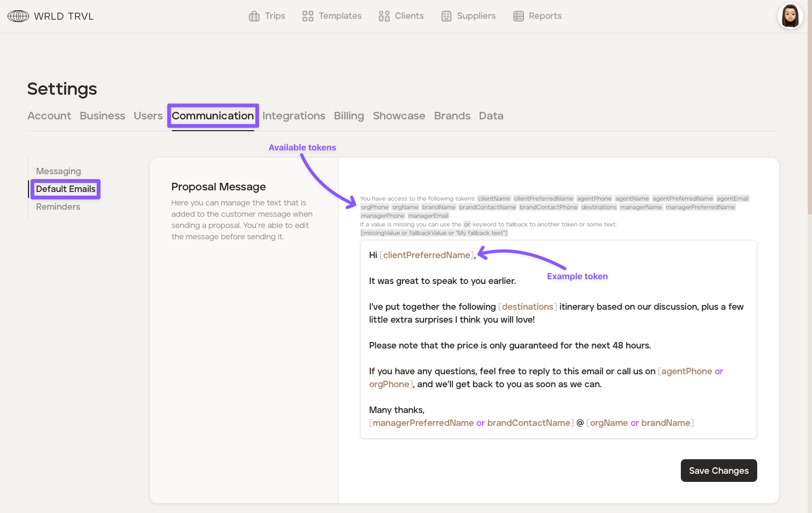Screen dimensions: 812x513
Task: Click the Trips suitcase icon
Action: [254, 16]
